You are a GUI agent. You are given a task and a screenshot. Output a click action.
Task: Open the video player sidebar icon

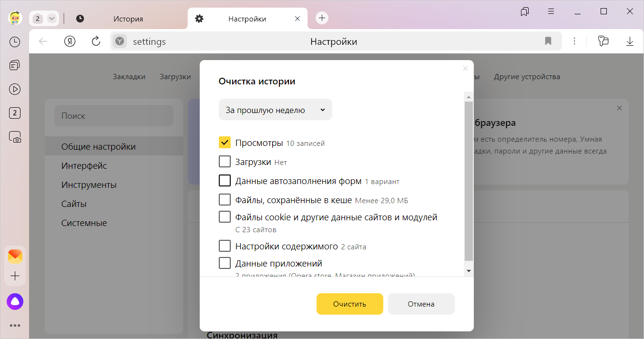[x=15, y=89]
